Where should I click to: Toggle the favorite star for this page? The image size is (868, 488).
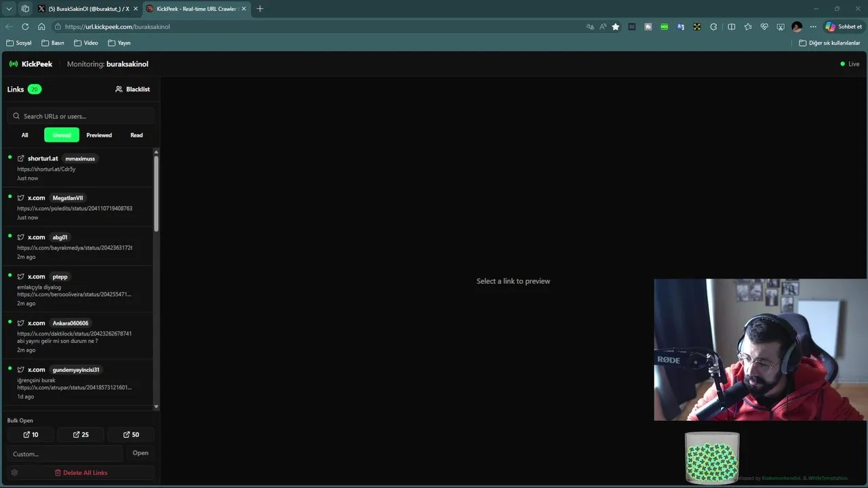616,26
